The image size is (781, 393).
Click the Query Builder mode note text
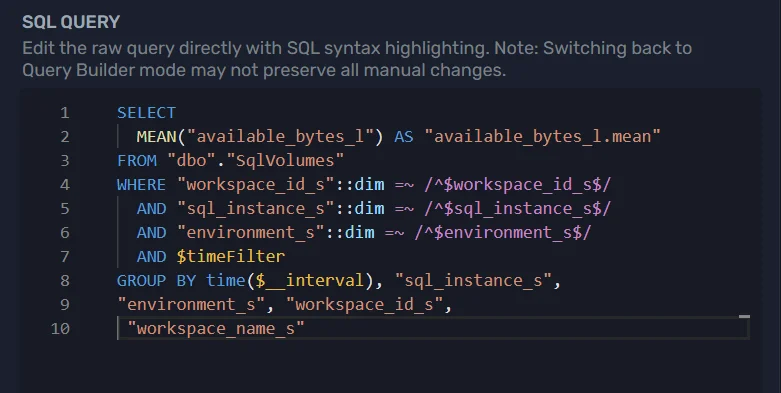(x=357, y=59)
